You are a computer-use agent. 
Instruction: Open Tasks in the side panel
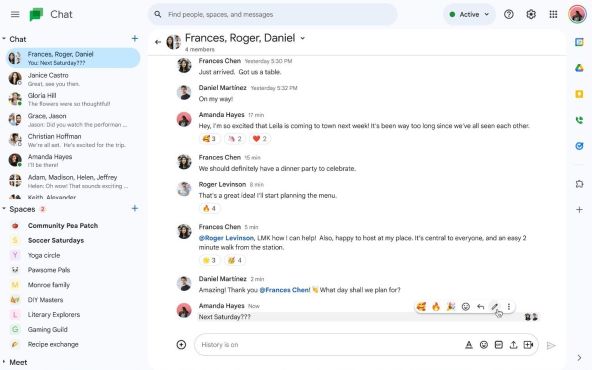(x=579, y=146)
